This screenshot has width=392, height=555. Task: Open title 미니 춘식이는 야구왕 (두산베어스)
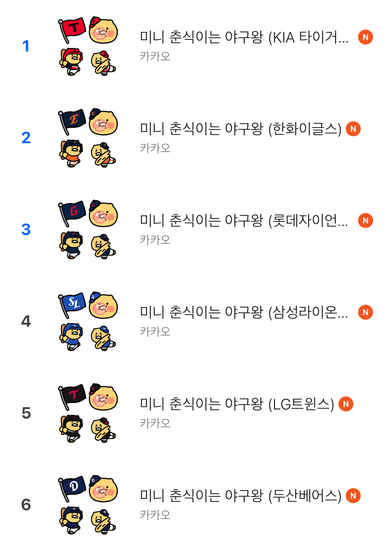240,496
